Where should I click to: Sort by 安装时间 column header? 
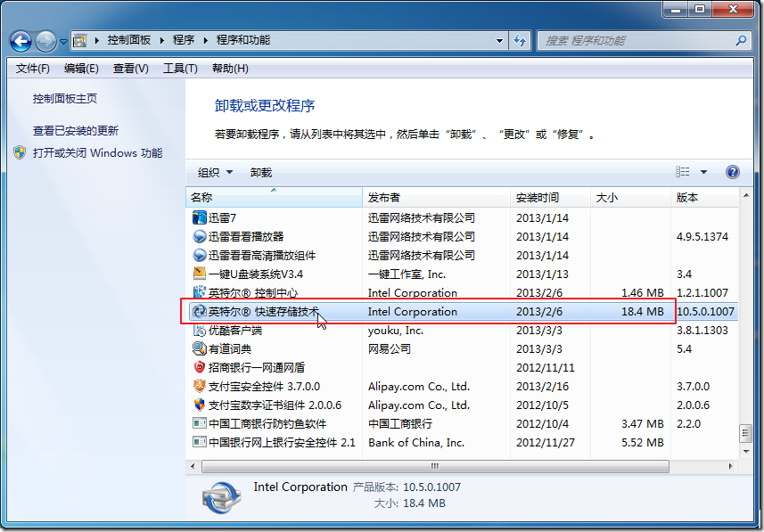coord(551,197)
